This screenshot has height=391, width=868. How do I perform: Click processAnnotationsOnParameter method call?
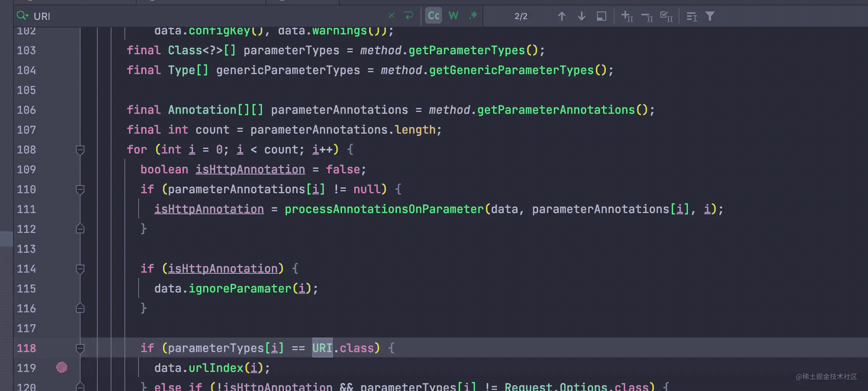tap(384, 209)
